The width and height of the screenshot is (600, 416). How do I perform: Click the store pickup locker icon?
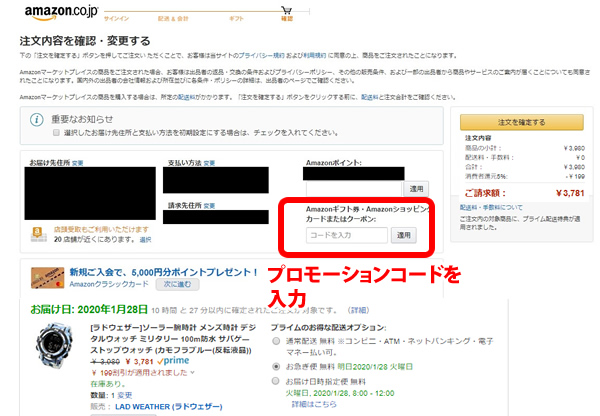coord(38,234)
